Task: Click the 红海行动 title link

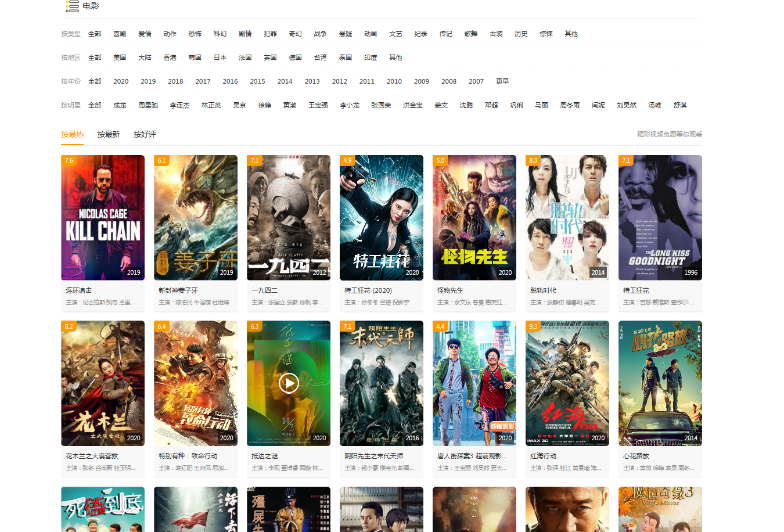Action: coord(544,456)
